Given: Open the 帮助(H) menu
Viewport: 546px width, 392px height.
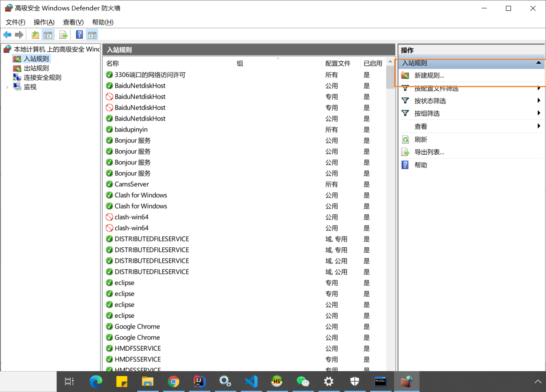Looking at the screenshot, I should [x=103, y=22].
